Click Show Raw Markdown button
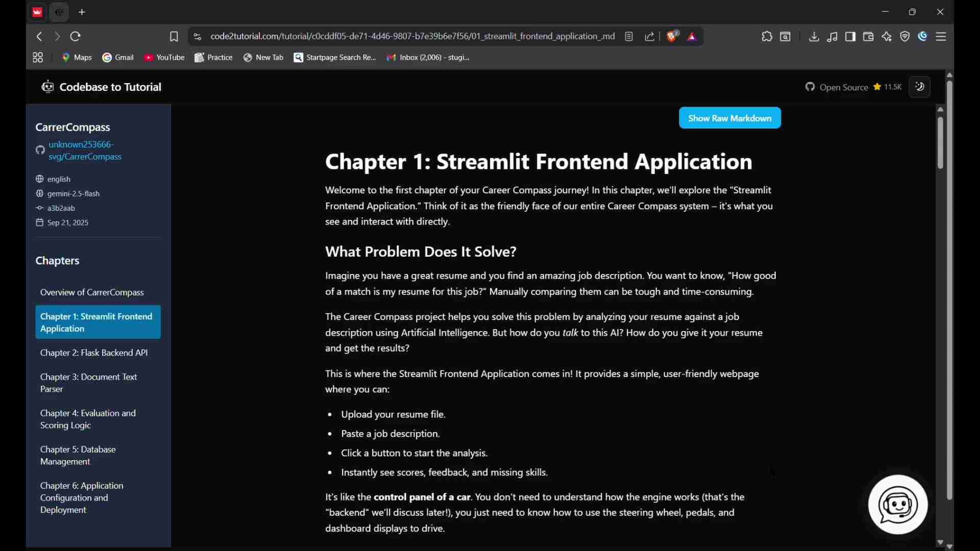This screenshot has height=551, width=980. [x=731, y=118]
